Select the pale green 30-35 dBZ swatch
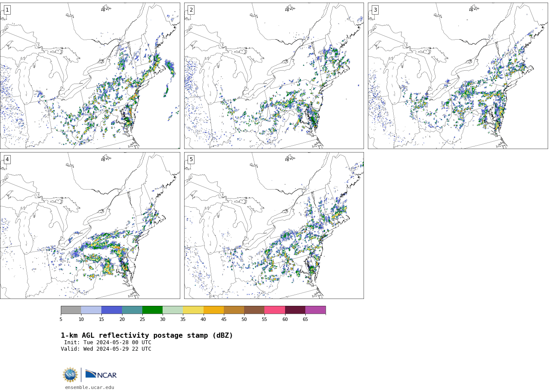Image resolution: width=552 pixels, height=392 pixels. pos(172,310)
